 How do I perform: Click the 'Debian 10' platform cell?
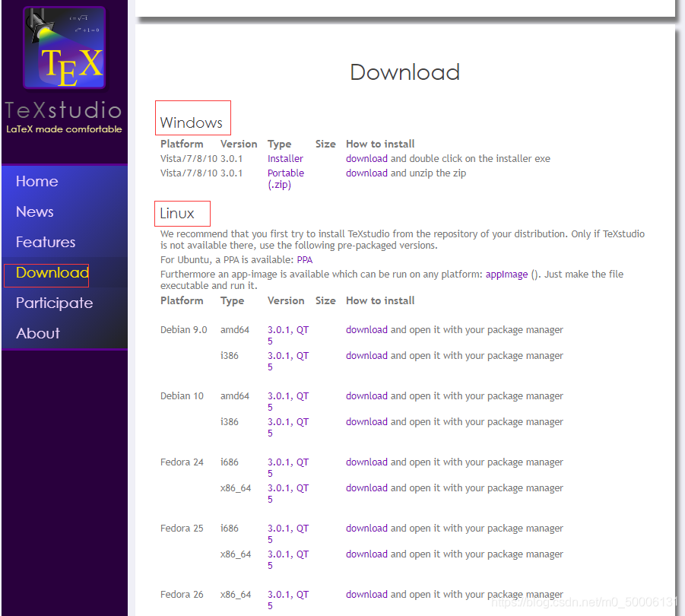(182, 395)
